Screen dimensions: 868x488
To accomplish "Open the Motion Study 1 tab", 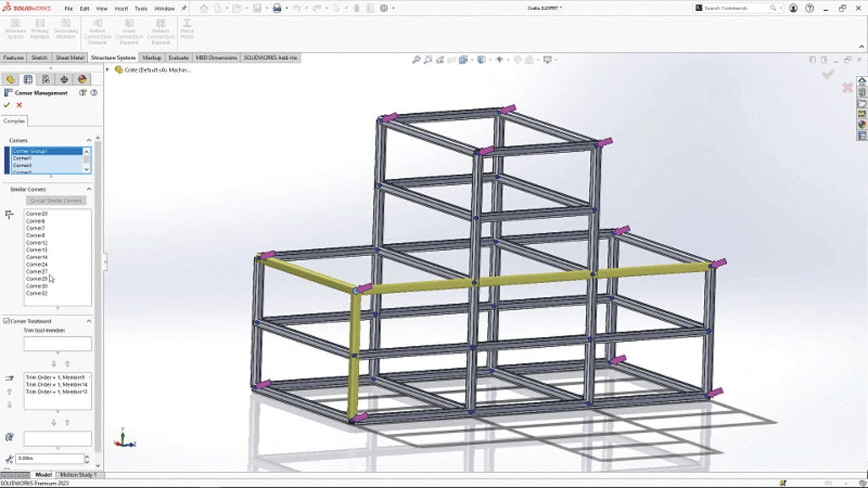I will click(79, 474).
